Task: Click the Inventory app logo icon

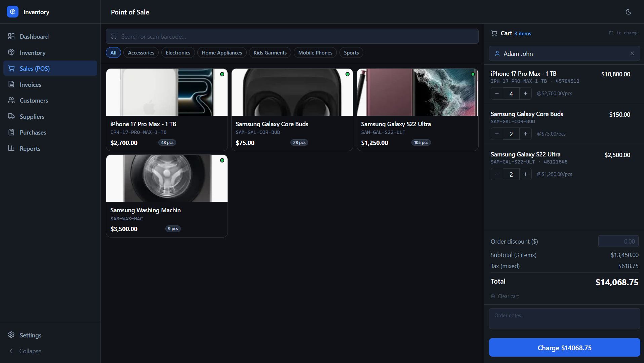Action: pos(12,12)
